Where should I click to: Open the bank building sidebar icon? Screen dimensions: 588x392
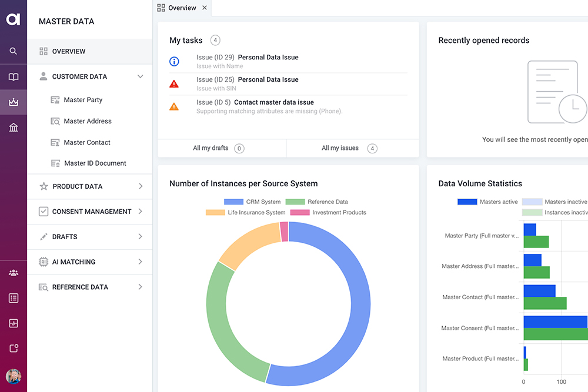point(13,128)
